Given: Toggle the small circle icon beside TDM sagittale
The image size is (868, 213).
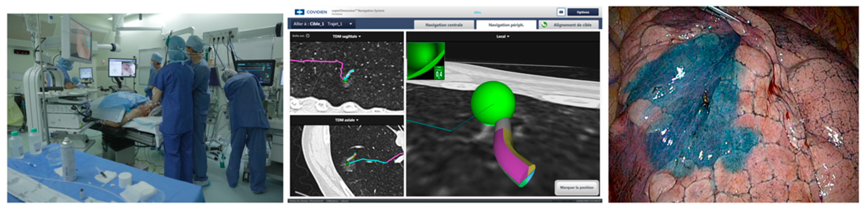Looking at the screenshot, I should 308,36.
